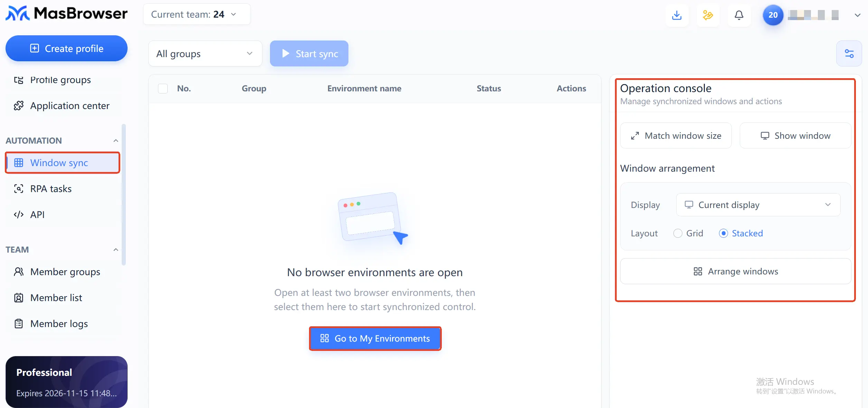Click the No. column header

pyautogui.click(x=184, y=89)
